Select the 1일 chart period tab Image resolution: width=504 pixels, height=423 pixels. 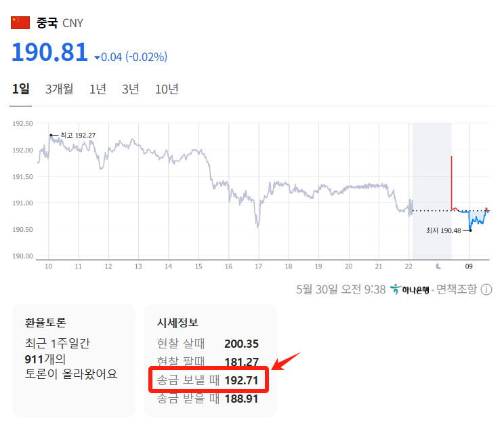click(20, 89)
